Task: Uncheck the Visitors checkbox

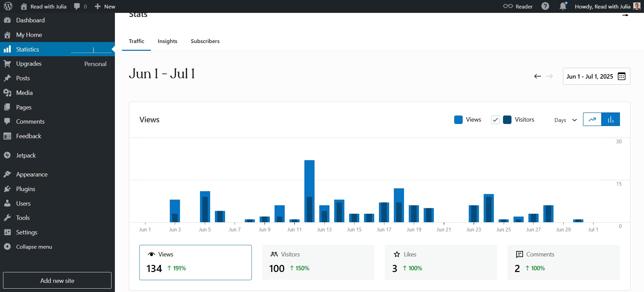Action: click(x=495, y=120)
